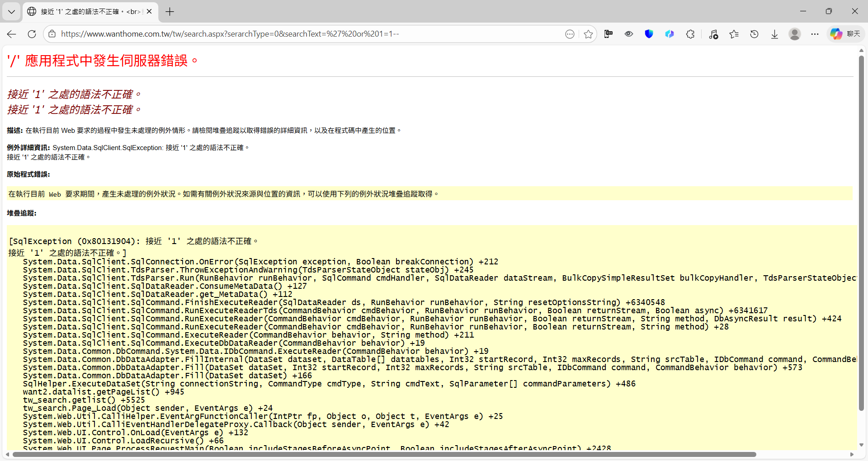Click the 'SqlHelper.ExecuteDataSet' trace line

329,384
